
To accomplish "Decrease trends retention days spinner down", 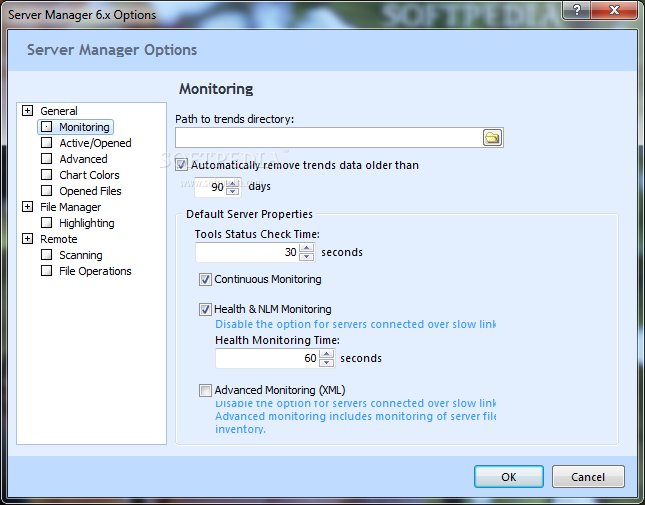I will [x=232, y=191].
